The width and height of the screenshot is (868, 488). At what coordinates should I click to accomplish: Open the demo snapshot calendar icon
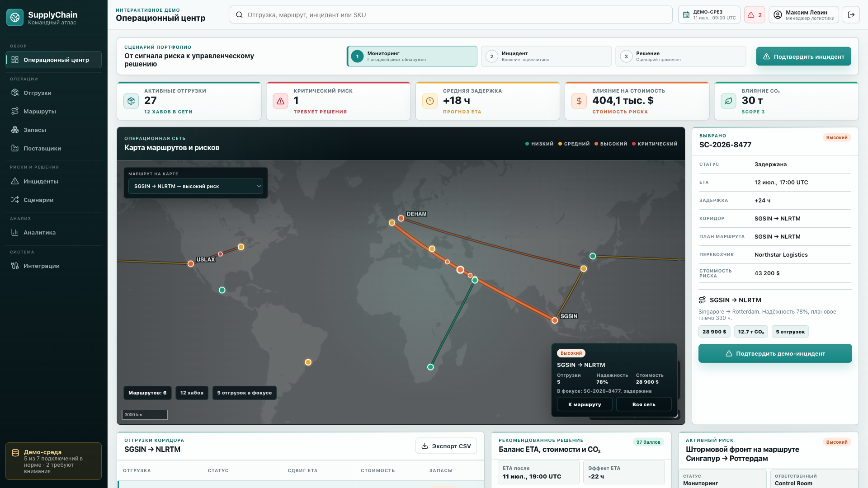point(686,15)
